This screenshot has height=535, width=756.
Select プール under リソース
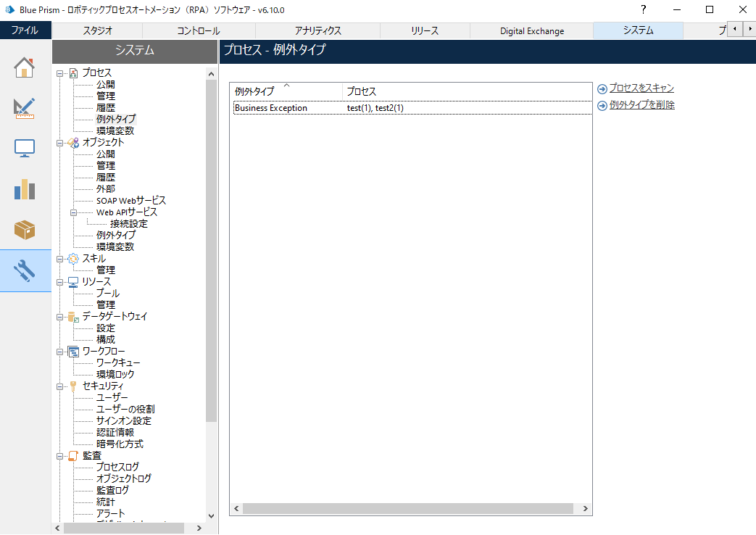click(x=108, y=294)
